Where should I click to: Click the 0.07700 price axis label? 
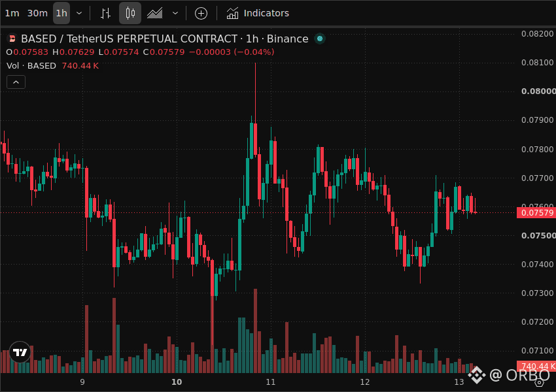(538, 178)
